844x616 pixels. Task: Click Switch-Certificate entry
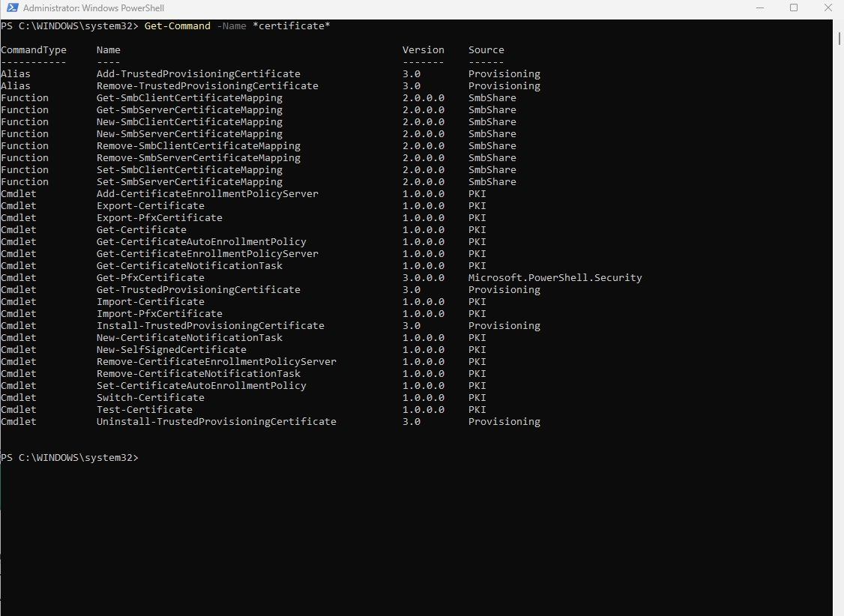tap(150, 398)
